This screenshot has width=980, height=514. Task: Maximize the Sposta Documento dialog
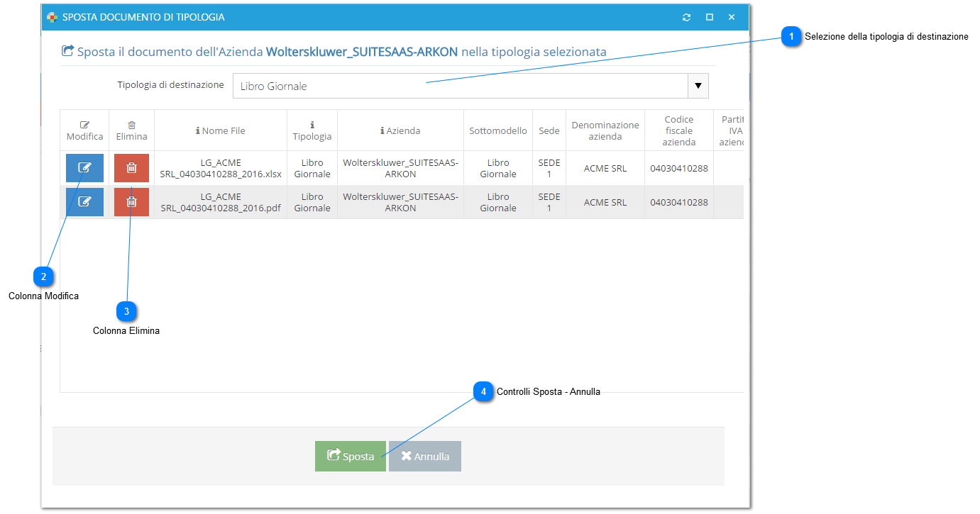tap(709, 17)
